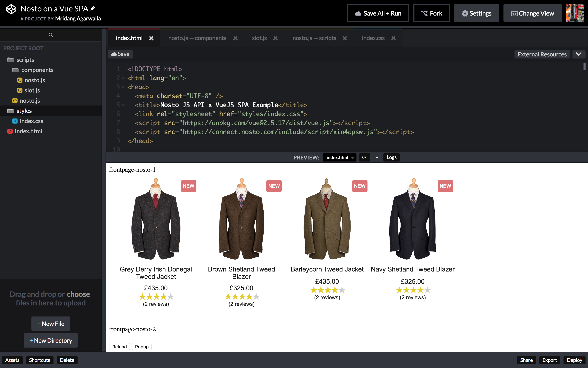This screenshot has height=368, width=588.
Task: Click NEW badge on Navy Shetland blazer
Action: point(445,186)
